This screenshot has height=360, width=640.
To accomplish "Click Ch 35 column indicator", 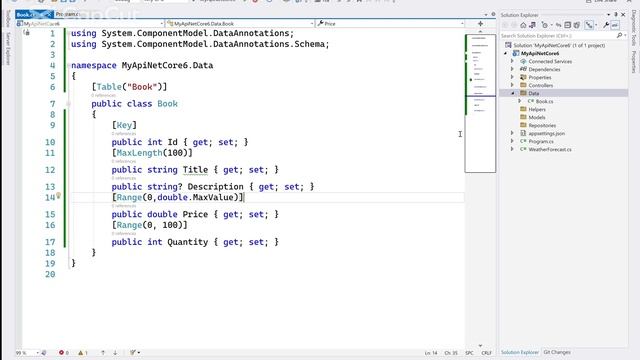I will pyautogui.click(x=451, y=353).
